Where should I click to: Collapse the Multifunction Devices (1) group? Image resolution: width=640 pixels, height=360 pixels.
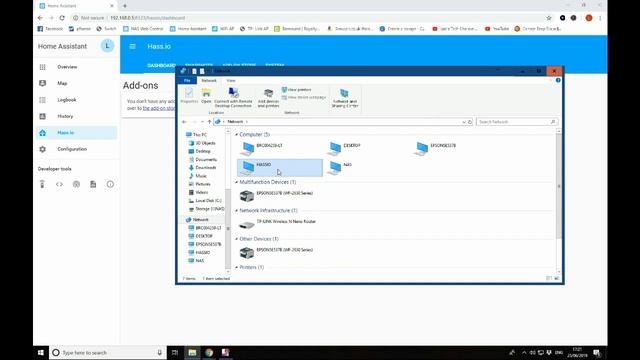pos(236,182)
